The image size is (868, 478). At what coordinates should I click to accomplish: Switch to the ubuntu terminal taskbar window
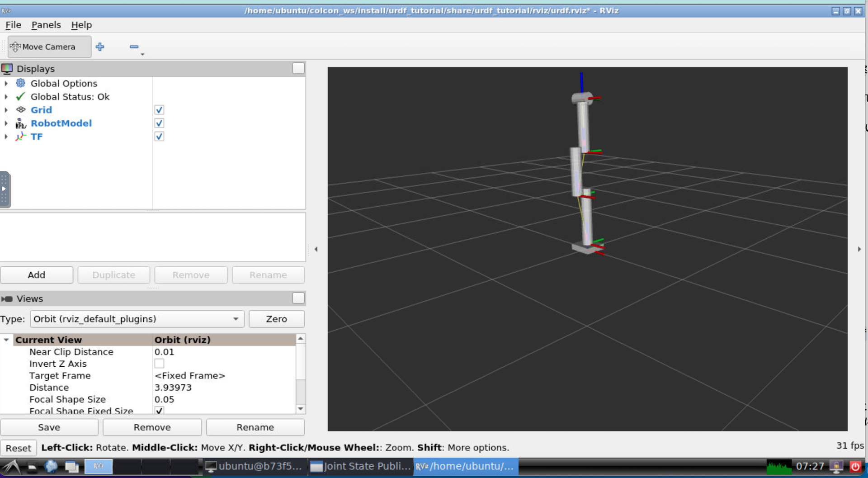(x=255, y=466)
